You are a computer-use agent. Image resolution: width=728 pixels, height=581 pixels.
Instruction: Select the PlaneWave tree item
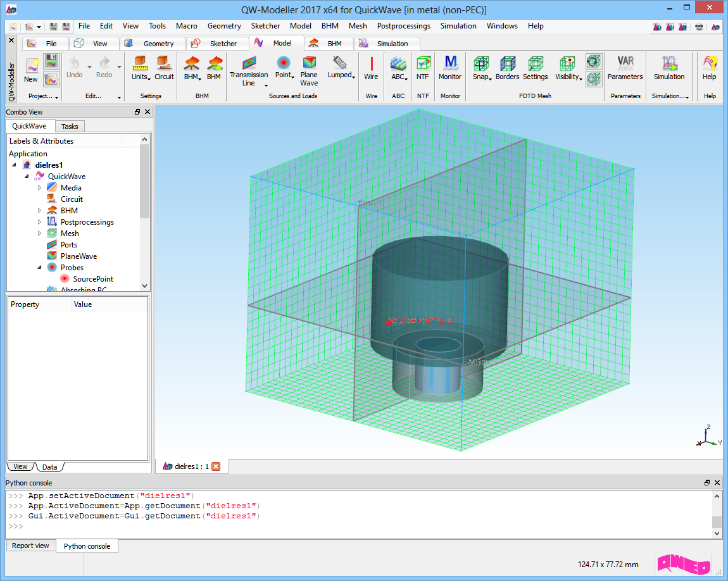point(78,256)
